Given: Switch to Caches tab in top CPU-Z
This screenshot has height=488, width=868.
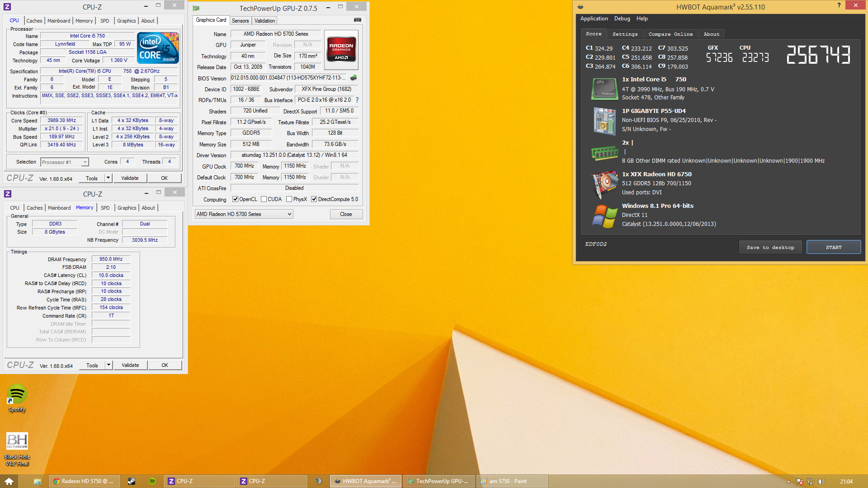Looking at the screenshot, I should (34, 21).
